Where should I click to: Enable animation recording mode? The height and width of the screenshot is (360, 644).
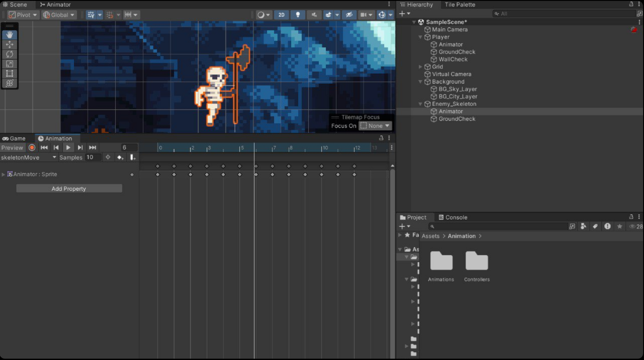pos(32,148)
